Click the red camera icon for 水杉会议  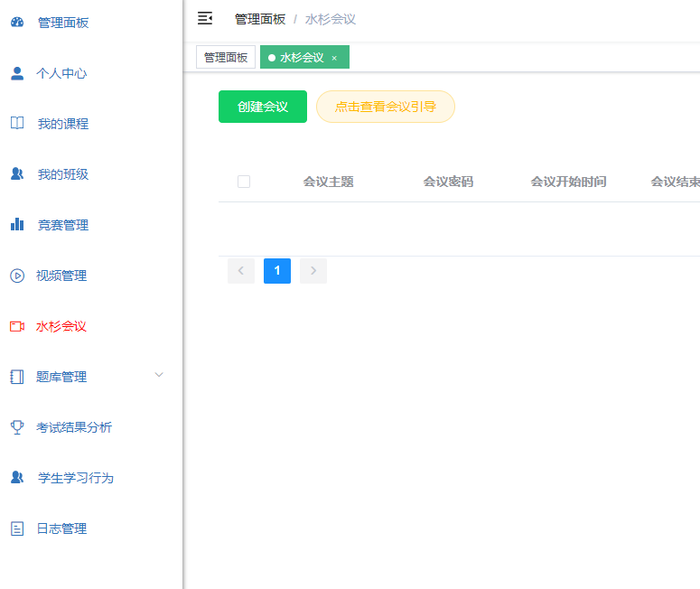coord(17,326)
